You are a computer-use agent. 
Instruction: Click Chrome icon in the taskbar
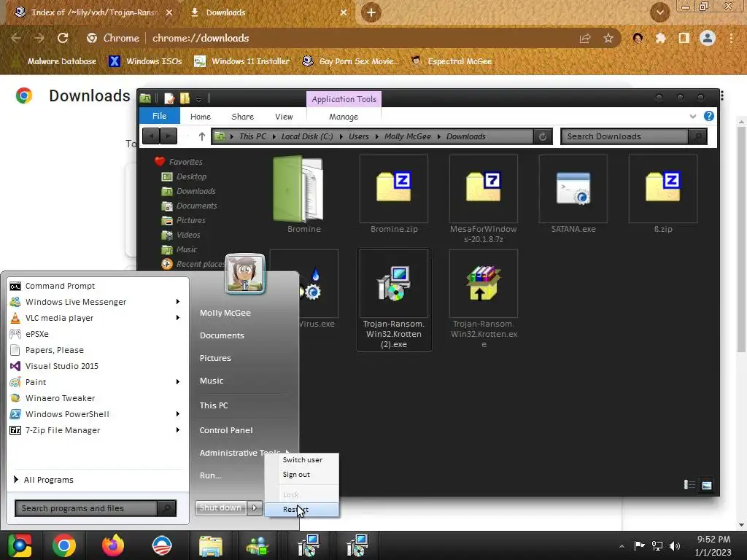(64, 545)
